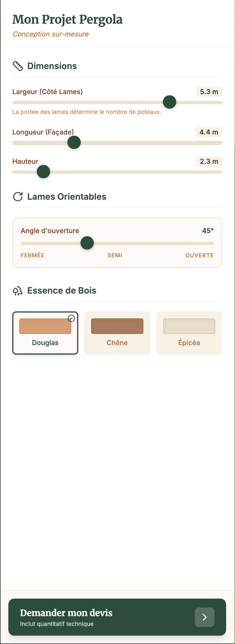Select the Chêne wood essence
Viewport: 235px width, 644px height.
pos(117,333)
